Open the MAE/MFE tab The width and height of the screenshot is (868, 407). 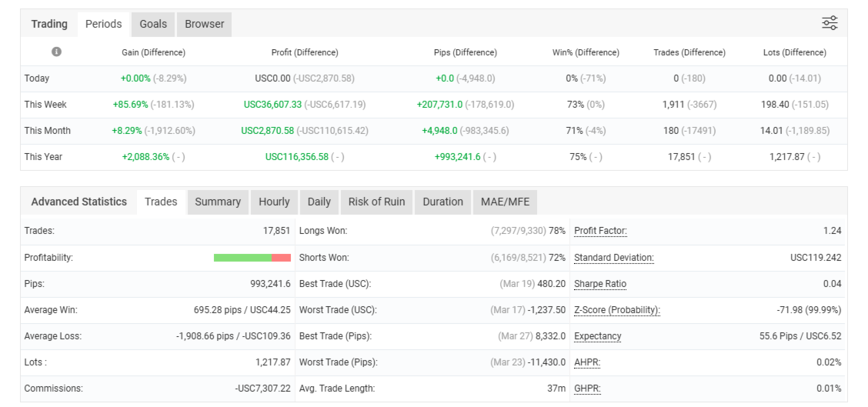(x=505, y=202)
